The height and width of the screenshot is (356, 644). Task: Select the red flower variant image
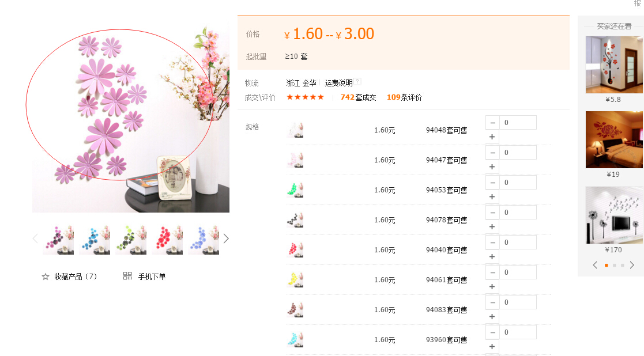pyautogui.click(x=295, y=250)
